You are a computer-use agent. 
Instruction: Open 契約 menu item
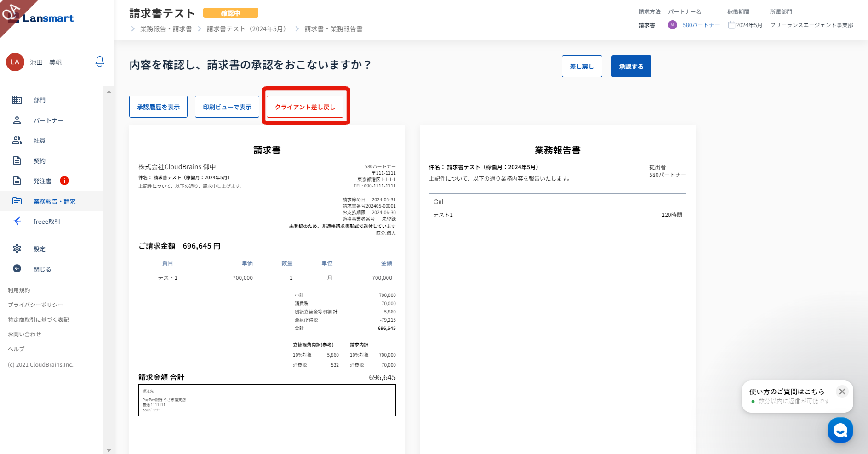[x=40, y=161]
